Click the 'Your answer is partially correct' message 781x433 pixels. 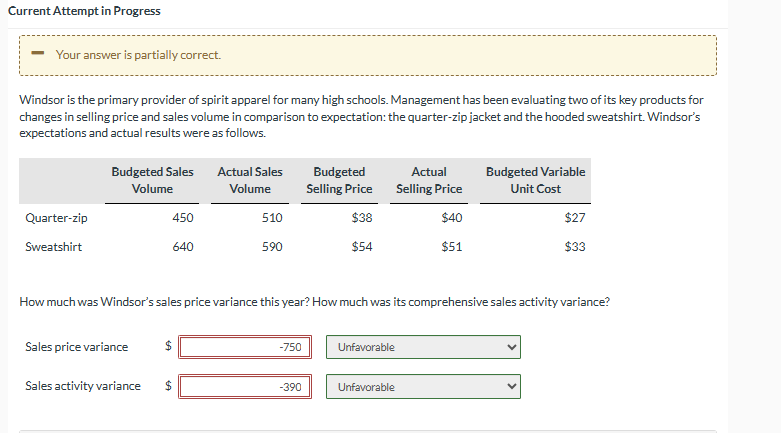click(x=138, y=55)
